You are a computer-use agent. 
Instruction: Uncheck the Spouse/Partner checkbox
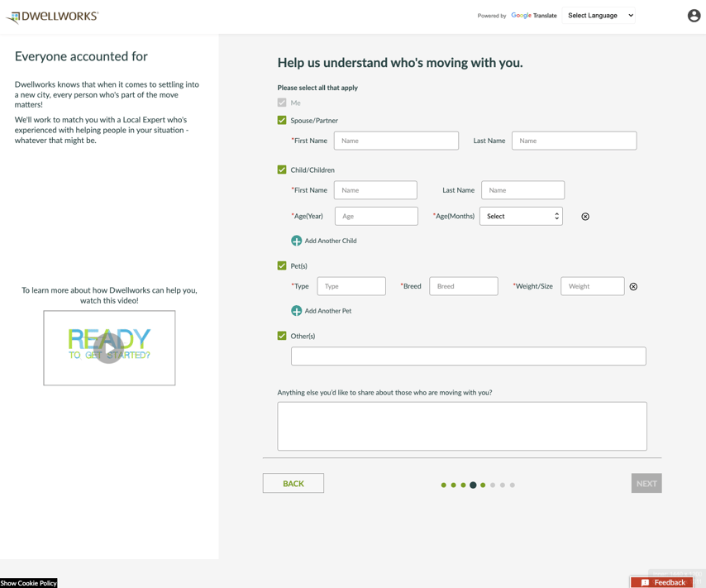point(282,120)
